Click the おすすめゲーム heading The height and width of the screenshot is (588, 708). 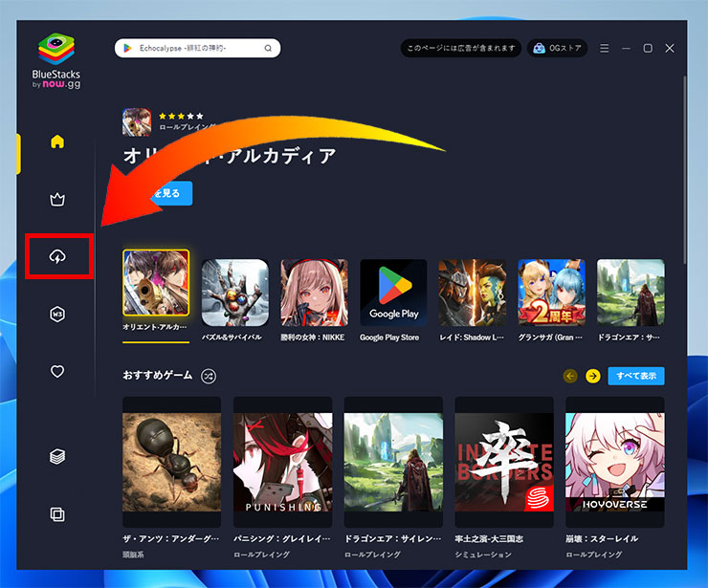158,376
